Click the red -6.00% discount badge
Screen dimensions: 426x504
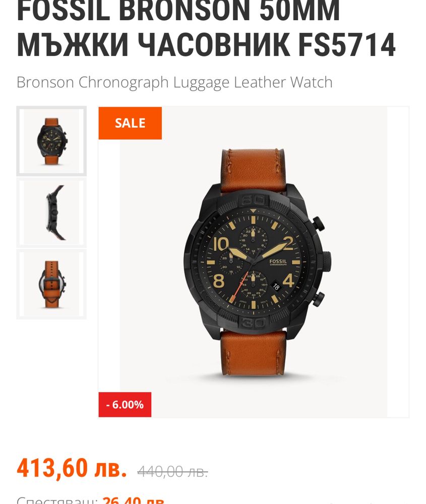tap(125, 404)
